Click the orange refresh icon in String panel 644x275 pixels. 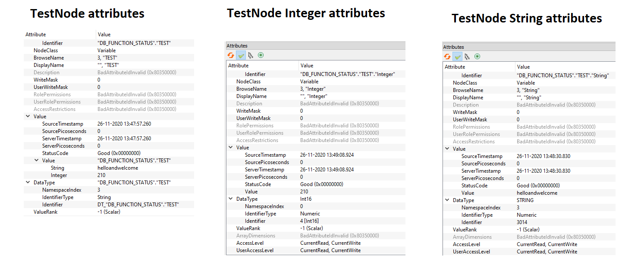tap(447, 57)
